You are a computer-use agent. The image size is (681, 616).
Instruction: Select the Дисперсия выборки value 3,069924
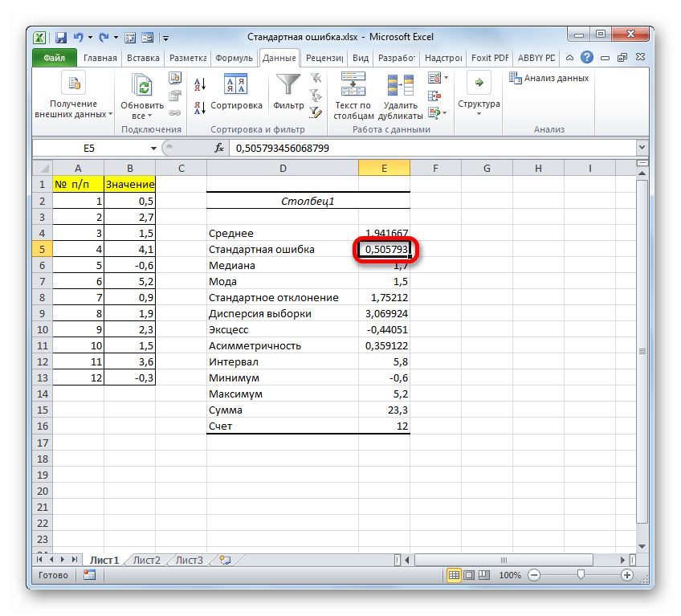(385, 314)
